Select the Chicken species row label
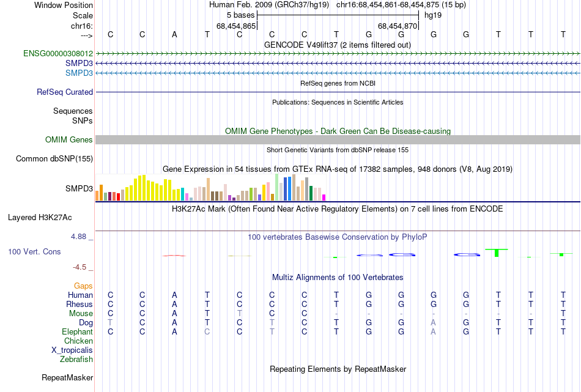Viewport: 581px width, 392px height. [78, 341]
